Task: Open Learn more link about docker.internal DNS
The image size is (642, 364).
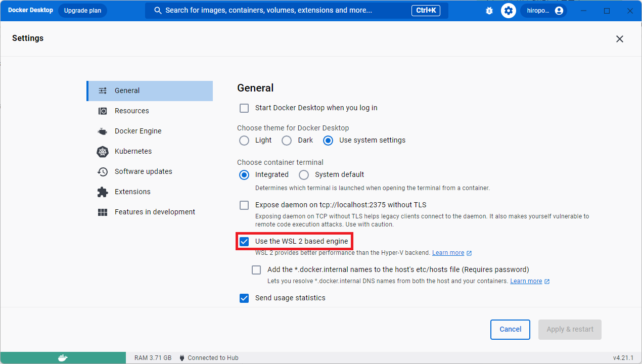Action: pyautogui.click(x=526, y=281)
